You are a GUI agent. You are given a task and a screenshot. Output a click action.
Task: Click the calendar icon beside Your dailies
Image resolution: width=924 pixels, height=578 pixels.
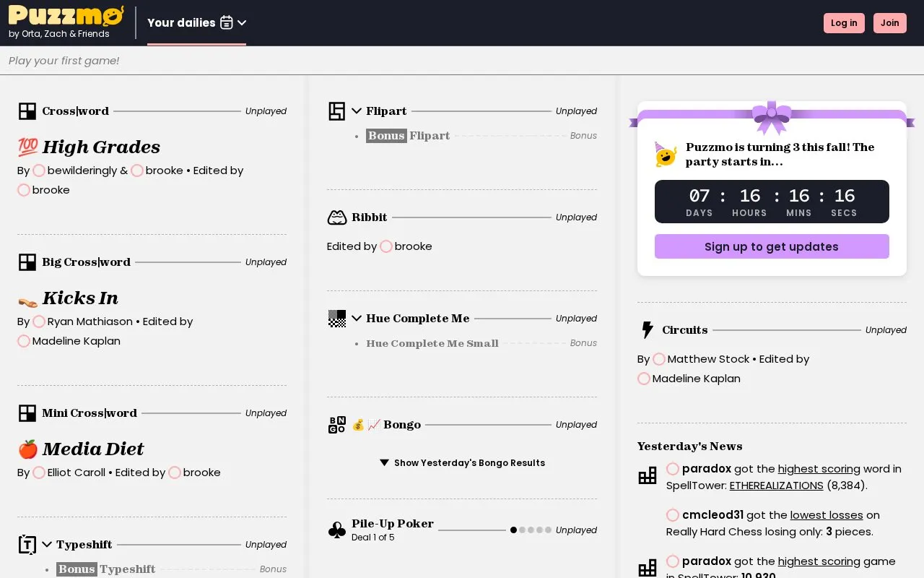(227, 22)
